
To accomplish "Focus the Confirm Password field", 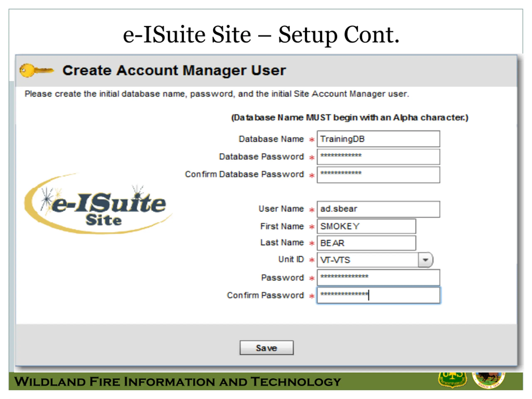I will point(378,295).
